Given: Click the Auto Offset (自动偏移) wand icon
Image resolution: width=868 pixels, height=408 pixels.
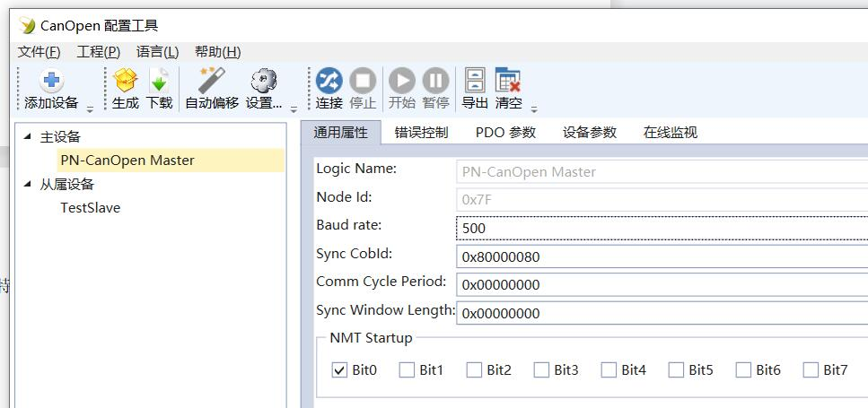Looking at the screenshot, I should tap(212, 82).
